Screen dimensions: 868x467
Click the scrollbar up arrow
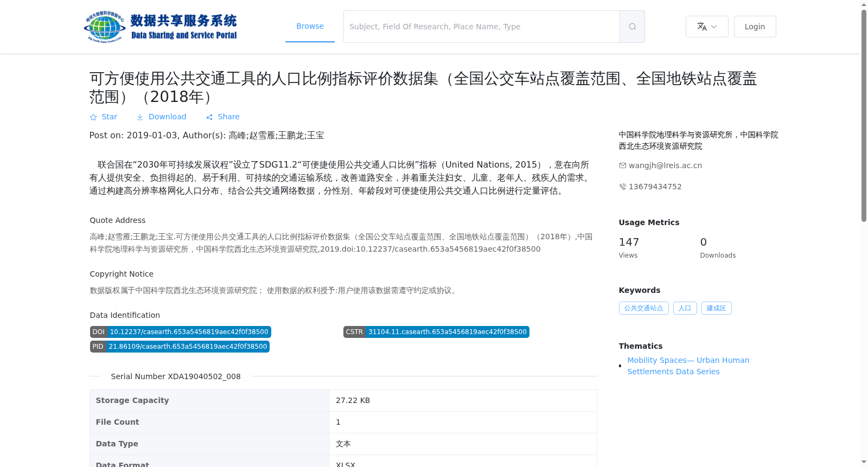point(864,4)
